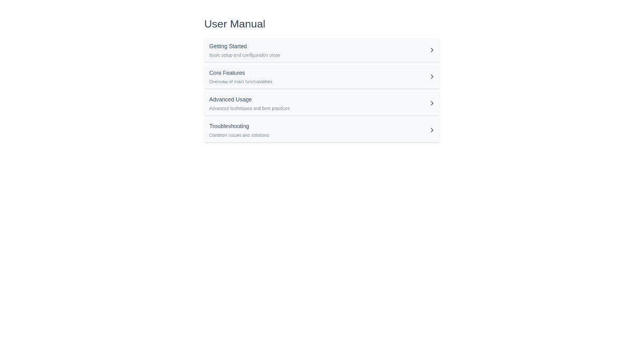Expand the Getting Started section
The height and width of the screenshot is (338, 644).
click(x=322, y=50)
